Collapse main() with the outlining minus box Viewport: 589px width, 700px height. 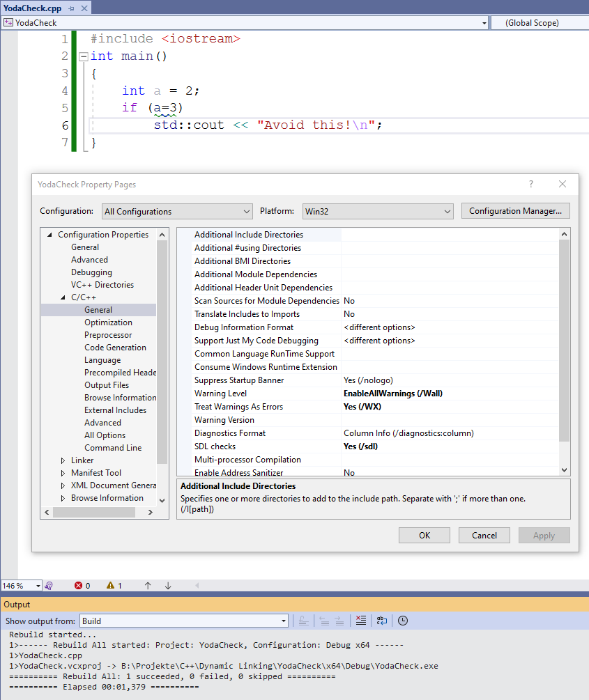click(x=83, y=56)
